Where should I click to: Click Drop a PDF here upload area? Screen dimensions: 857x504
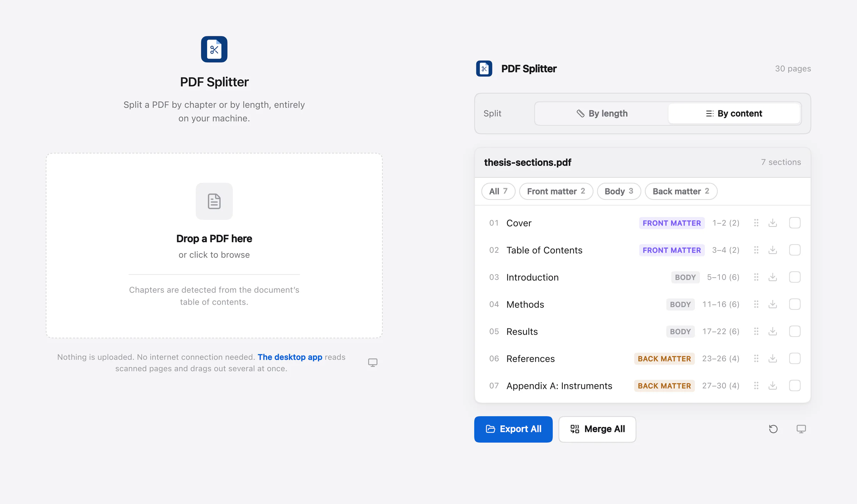[214, 246]
